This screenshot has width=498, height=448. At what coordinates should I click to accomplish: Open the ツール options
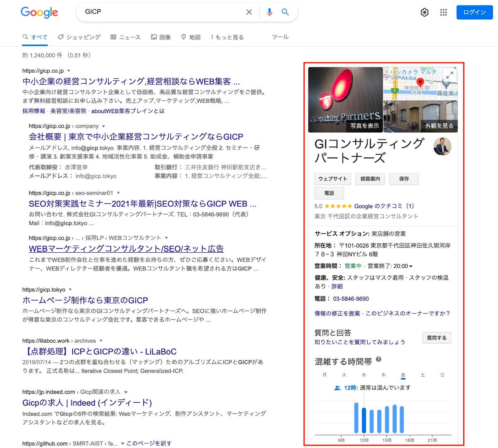pos(280,37)
